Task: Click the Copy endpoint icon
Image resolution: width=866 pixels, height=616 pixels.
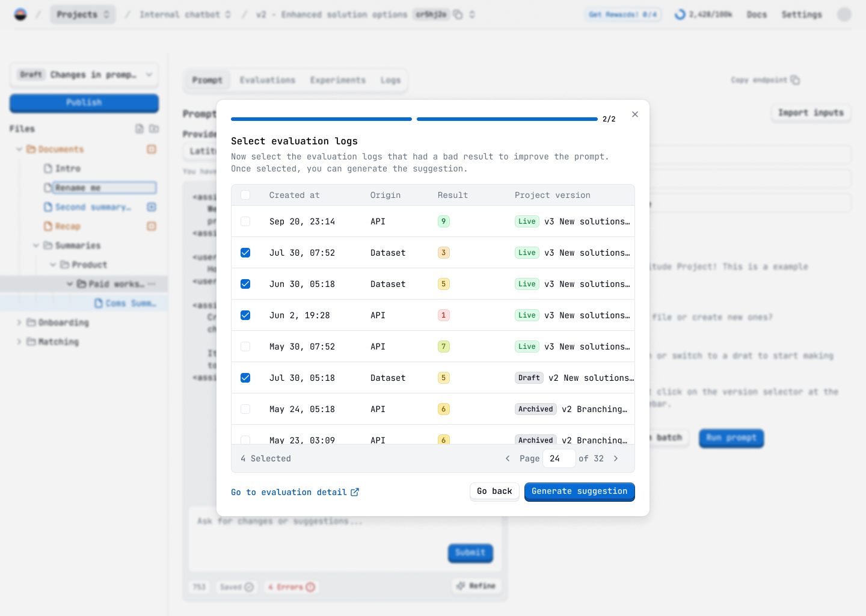Action: [795, 80]
